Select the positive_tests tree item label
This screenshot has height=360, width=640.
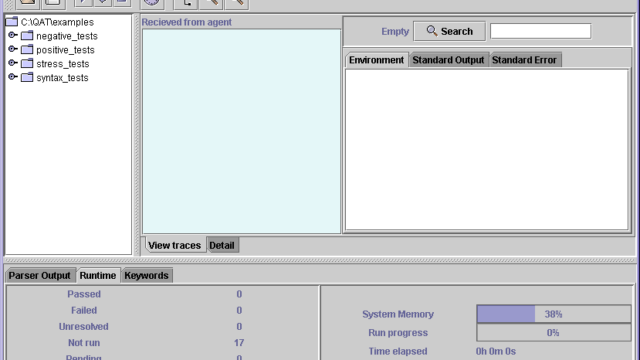click(x=65, y=50)
